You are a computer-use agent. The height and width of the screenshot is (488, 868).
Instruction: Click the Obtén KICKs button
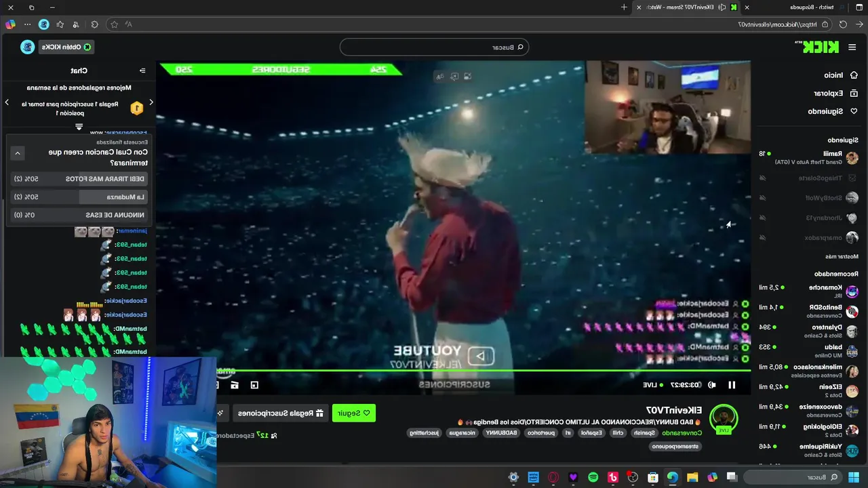[x=66, y=47]
